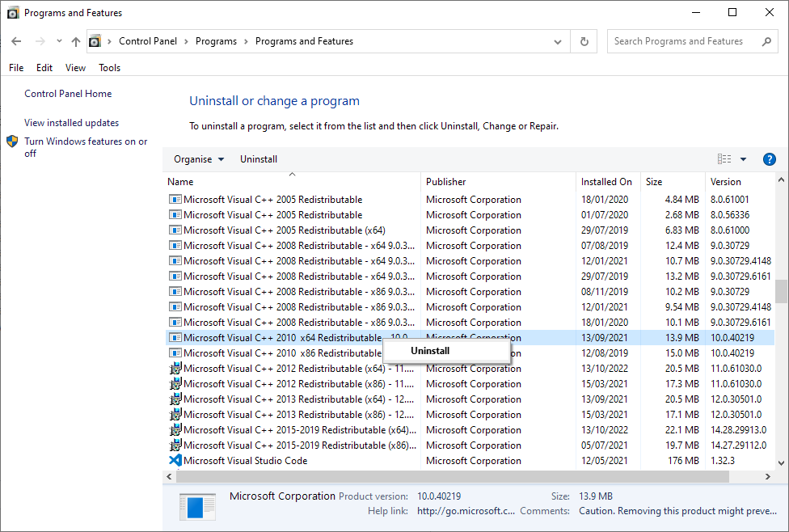Viewport: 789px width, 532px height.
Task: Click icon of Visual C++ 2010 x86 Redistributable
Action: (x=175, y=353)
